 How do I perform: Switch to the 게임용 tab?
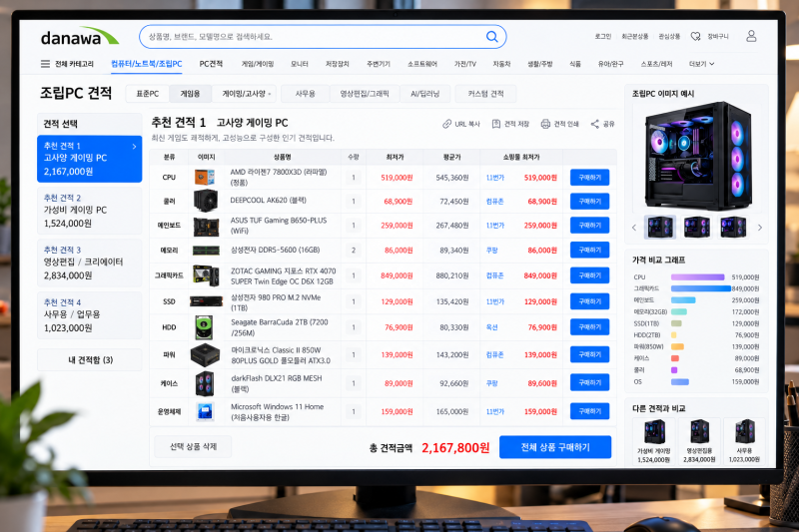pyautogui.click(x=190, y=94)
